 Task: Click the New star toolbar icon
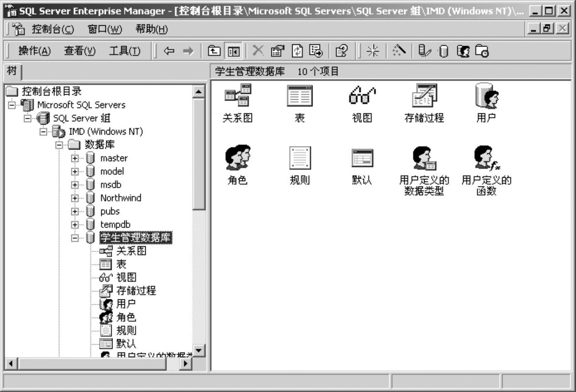[373, 51]
